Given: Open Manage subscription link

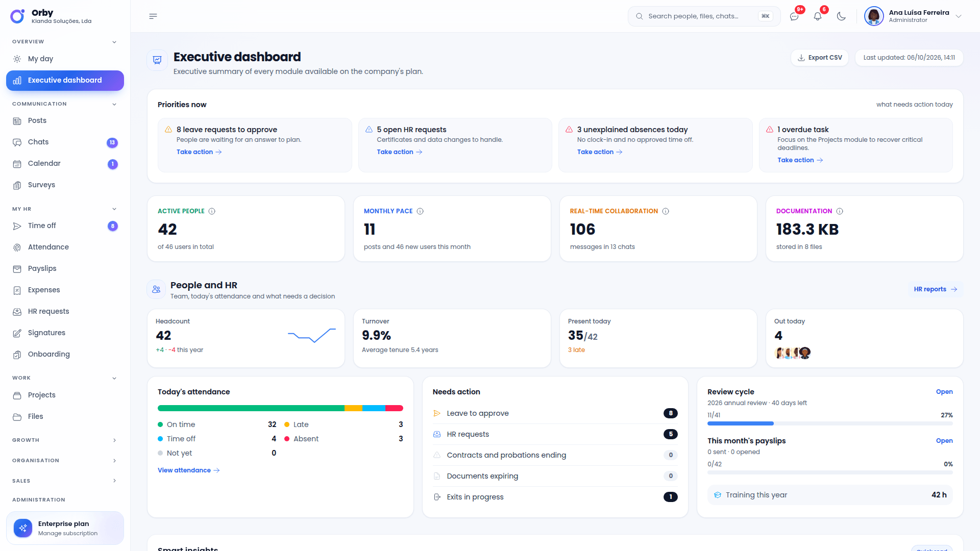Looking at the screenshot, I should [68, 534].
